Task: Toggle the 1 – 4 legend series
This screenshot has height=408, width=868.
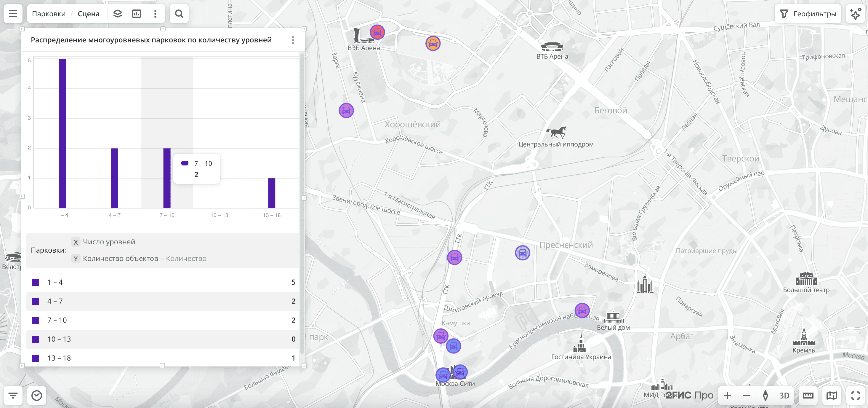Action: point(55,282)
